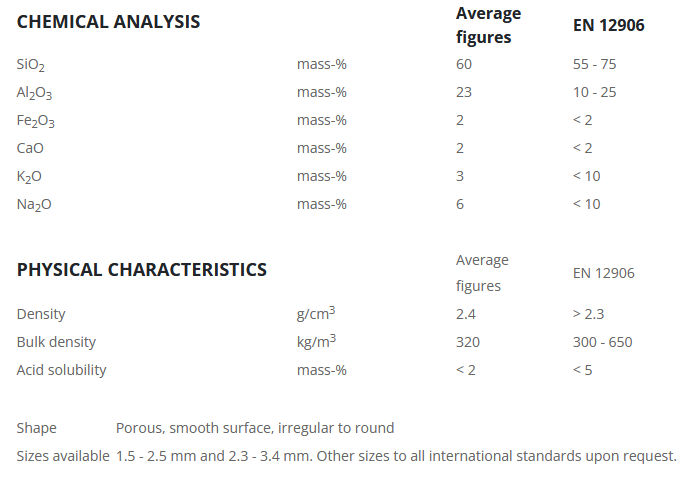
Task: Select the bulk density value 320
Action: [467, 342]
